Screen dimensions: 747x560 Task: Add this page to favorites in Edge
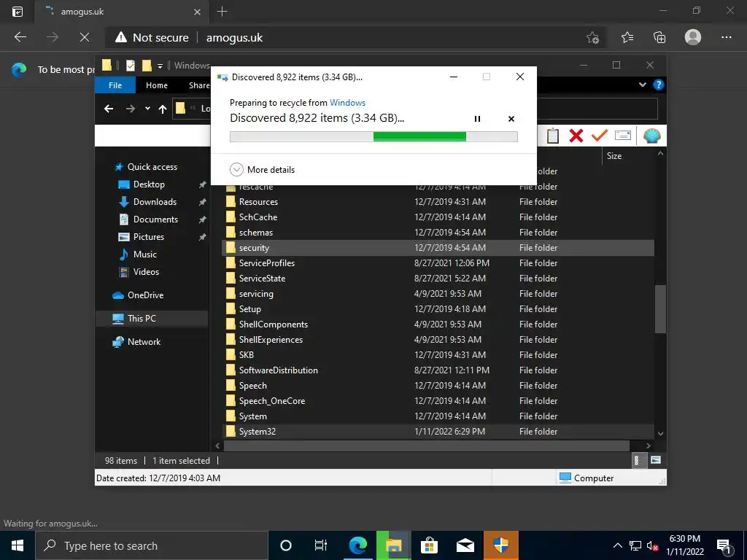click(x=592, y=37)
